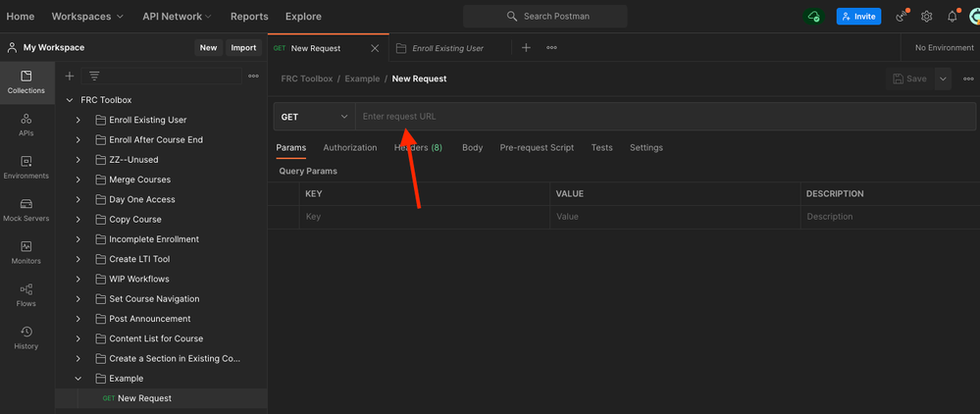The height and width of the screenshot is (414, 980).
Task: Click the plus icon to create a collection
Action: click(x=70, y=76)
